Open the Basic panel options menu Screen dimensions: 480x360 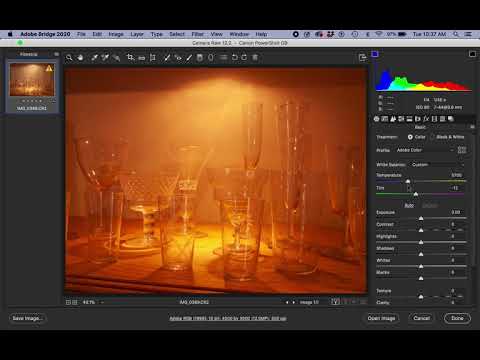472,127
